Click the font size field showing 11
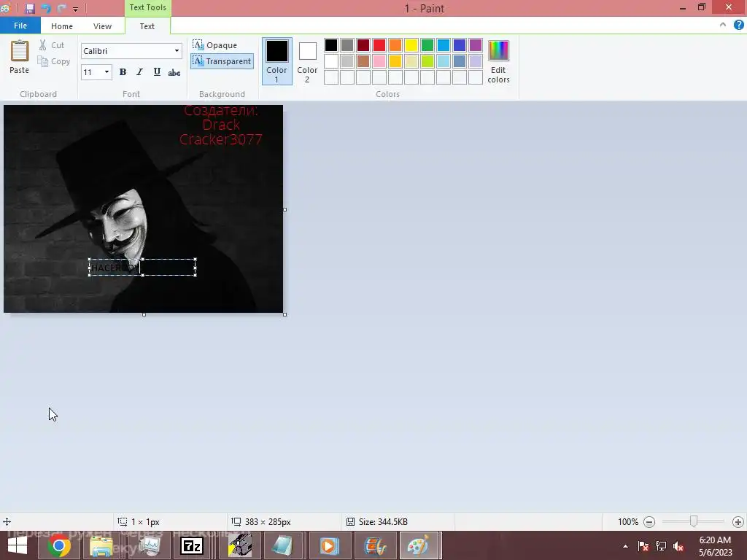This screenshot has width=747, height=560. 91,72
